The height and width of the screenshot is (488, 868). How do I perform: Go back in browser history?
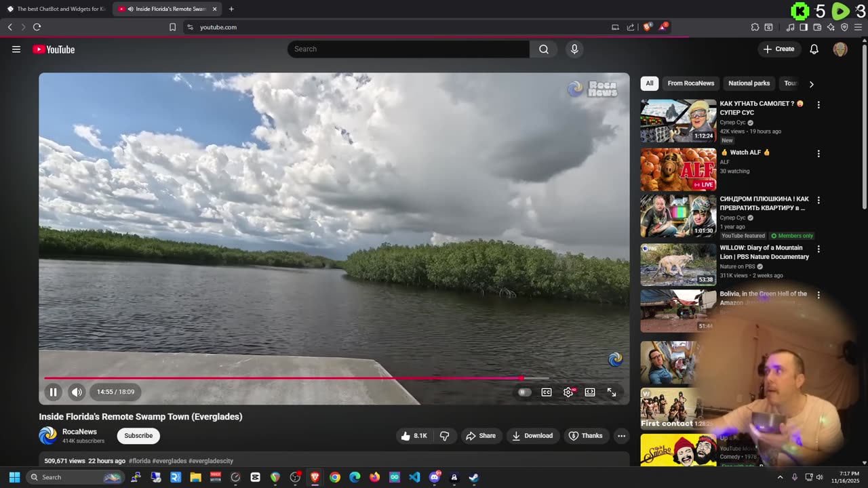[9, 27]
